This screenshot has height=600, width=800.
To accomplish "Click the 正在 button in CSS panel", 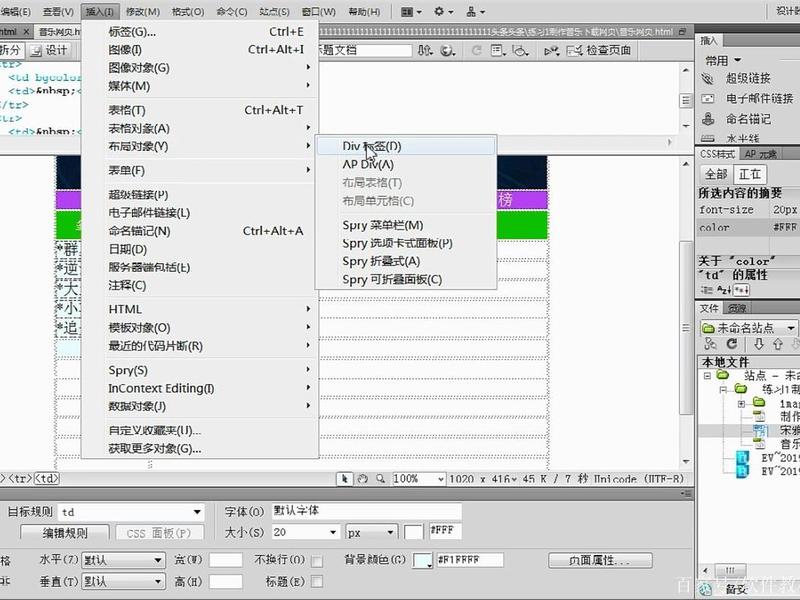I will (749, 174).
